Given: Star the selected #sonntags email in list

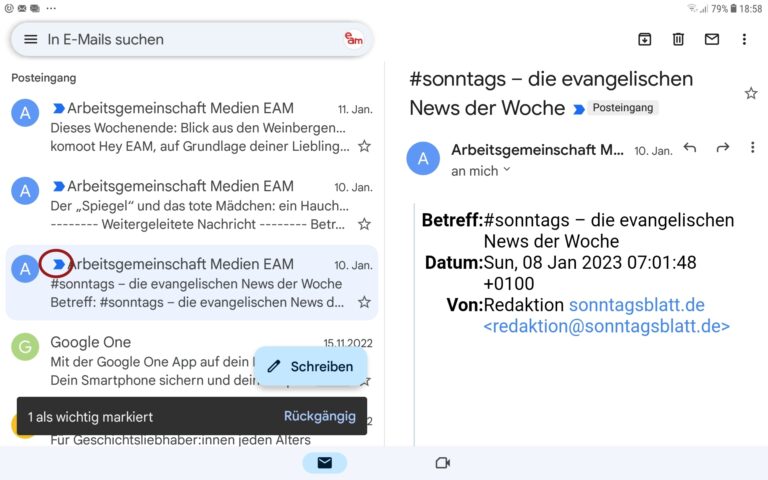Looking at the screenshot, I should click(364, 302).
